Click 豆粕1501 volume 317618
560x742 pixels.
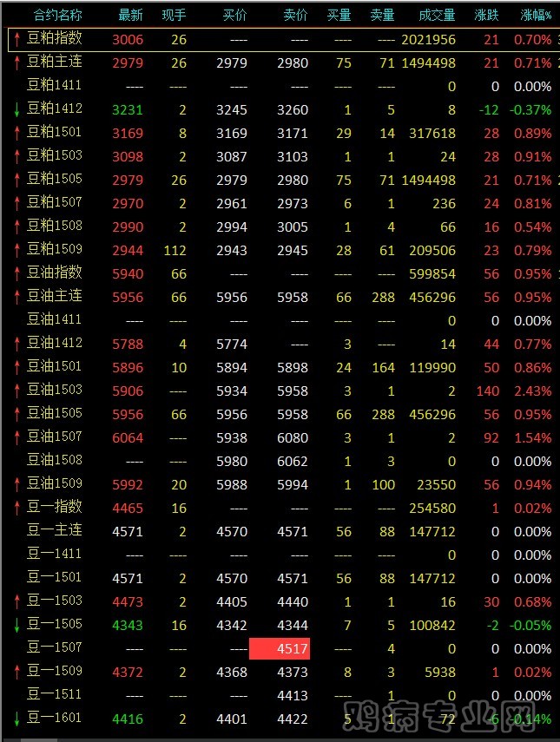click(x=432, y=134)
